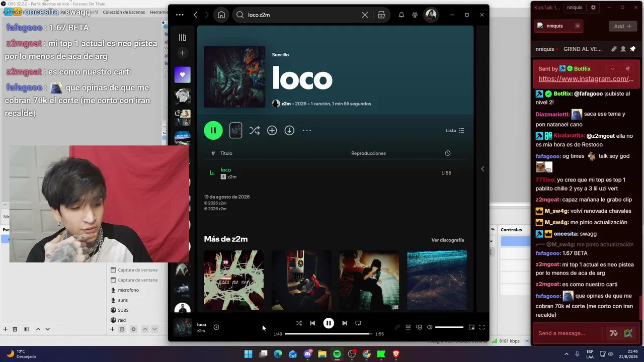This screenshot has width=644, height=362.
Task: Open Spotify home page
Action: point(221,15)
